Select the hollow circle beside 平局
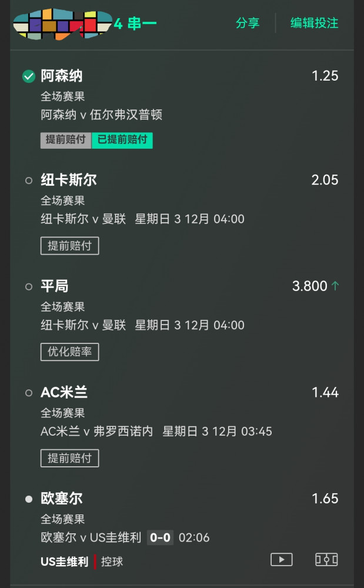This screenshot has width=364, height=588. tap(29, 287)
